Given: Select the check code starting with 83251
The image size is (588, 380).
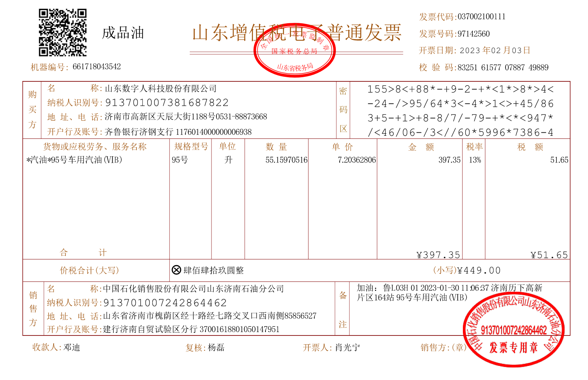Looking at the screenshot, I should click(503, 68).
